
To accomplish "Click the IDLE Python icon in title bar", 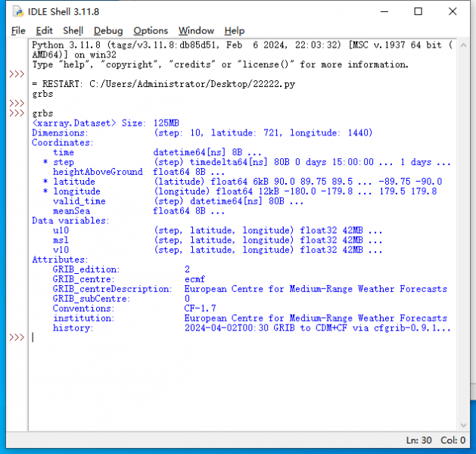I will click(x=13, y=12).
